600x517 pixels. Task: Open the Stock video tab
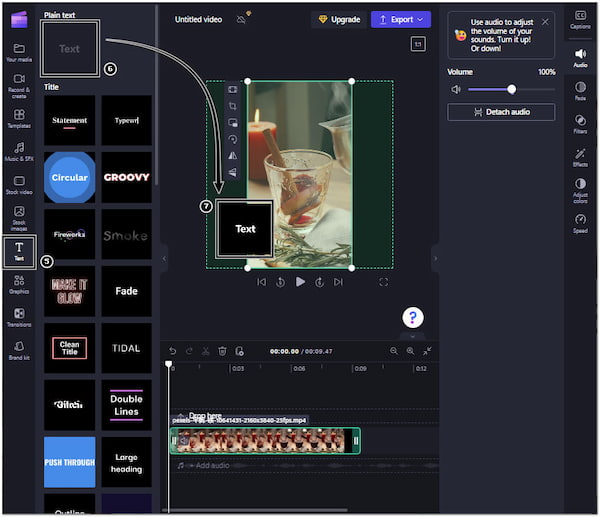pyautogui.click(x=19, y=185)
